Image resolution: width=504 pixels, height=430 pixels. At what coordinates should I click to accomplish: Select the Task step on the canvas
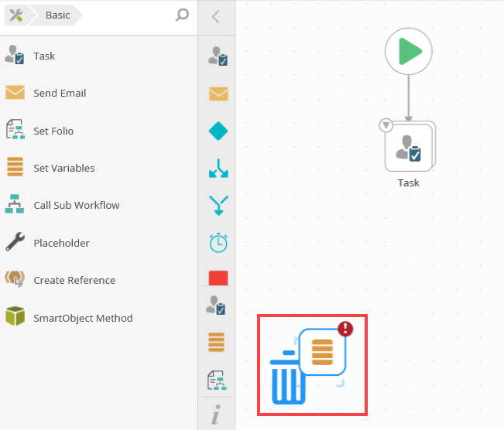point(410,146)
